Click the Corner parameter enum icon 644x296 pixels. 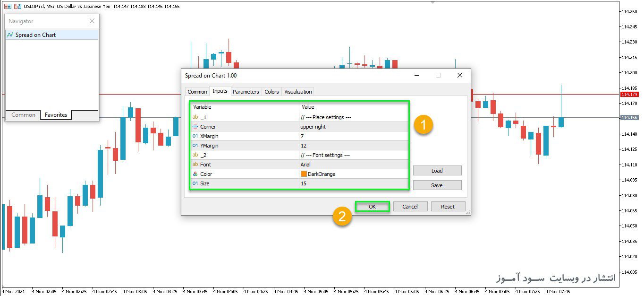(x=195, y=127)
